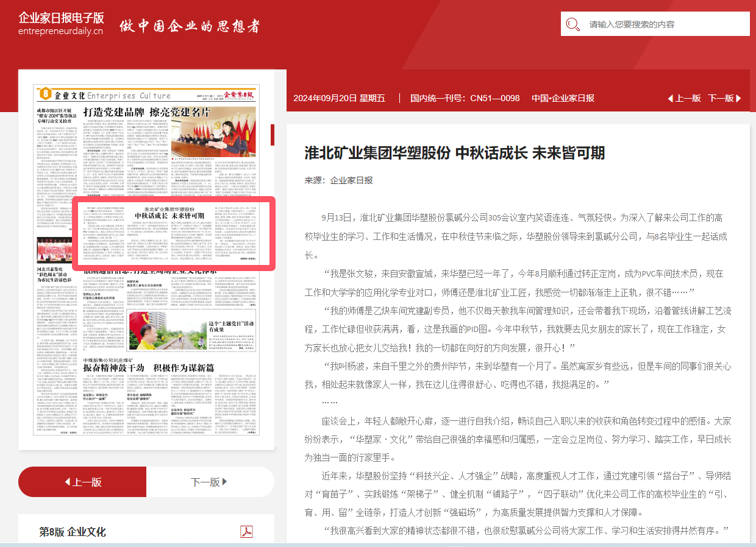756x547 pixels.
Task: Click the orange page number 8 badge
Action: tap(45, 94)
